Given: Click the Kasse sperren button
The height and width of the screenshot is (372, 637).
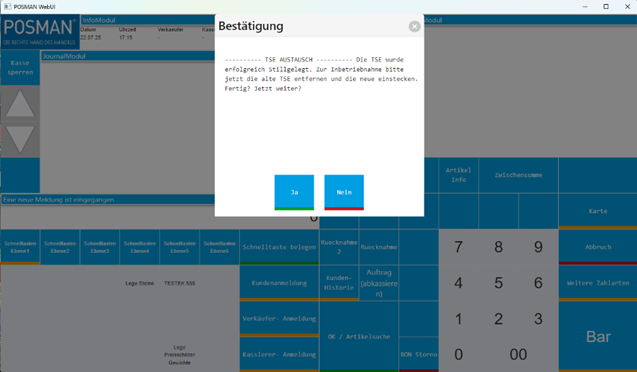Looking at the screenshot, I should (x=20, y=67).
